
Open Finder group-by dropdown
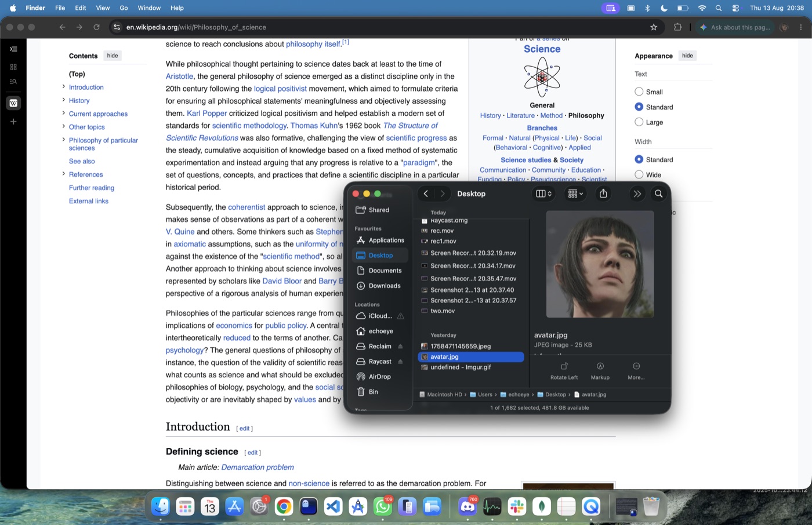(x=575, y=194)
